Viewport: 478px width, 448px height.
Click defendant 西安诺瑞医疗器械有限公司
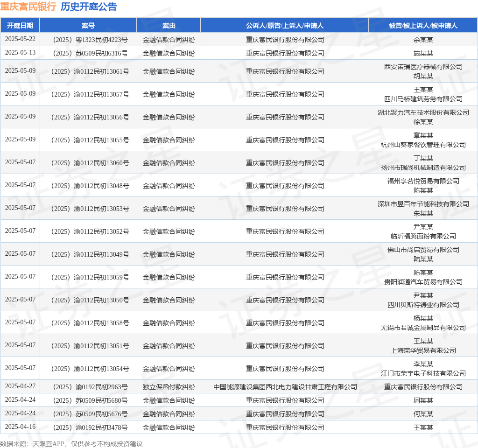click(x=423, y=67)
